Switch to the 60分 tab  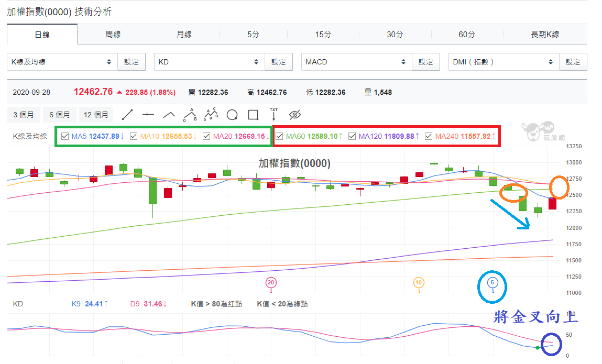click(466, 34)
